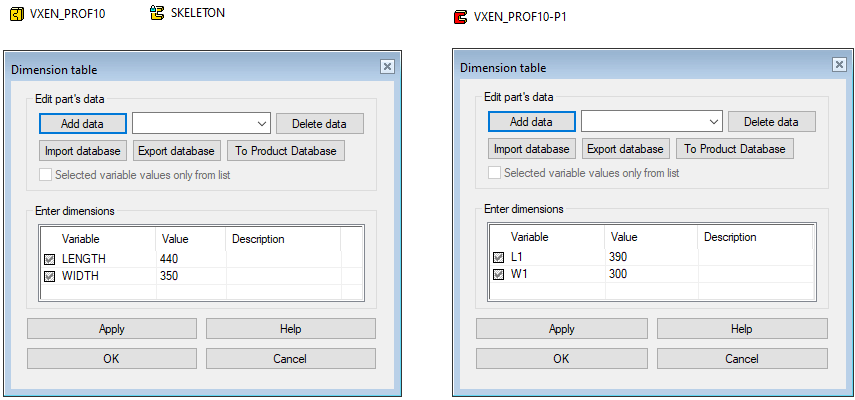855x400 pixels.
Task: Toggle the WIDTH variable checkbox
Action: [50, 276]
